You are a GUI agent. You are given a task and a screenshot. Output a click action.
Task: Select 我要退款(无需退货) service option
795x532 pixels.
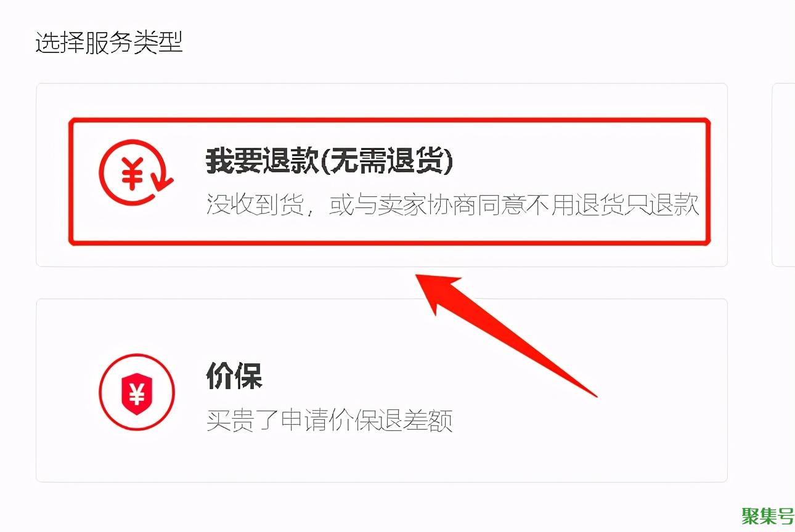tap(389, 182)
